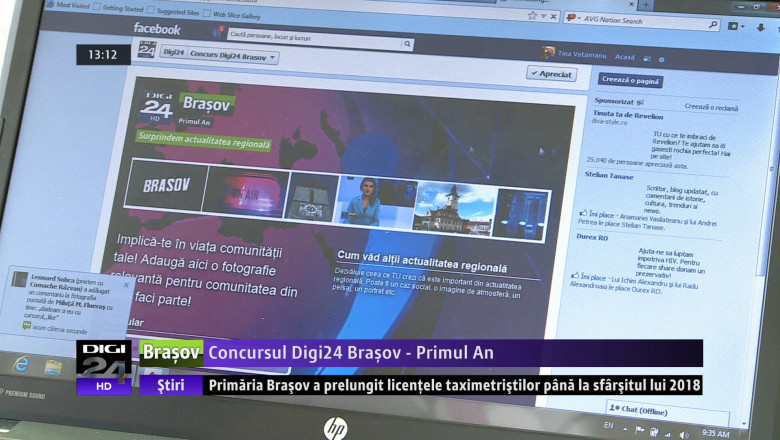Launch Internet Explorer from the taskbar

(x=21, y=365)
